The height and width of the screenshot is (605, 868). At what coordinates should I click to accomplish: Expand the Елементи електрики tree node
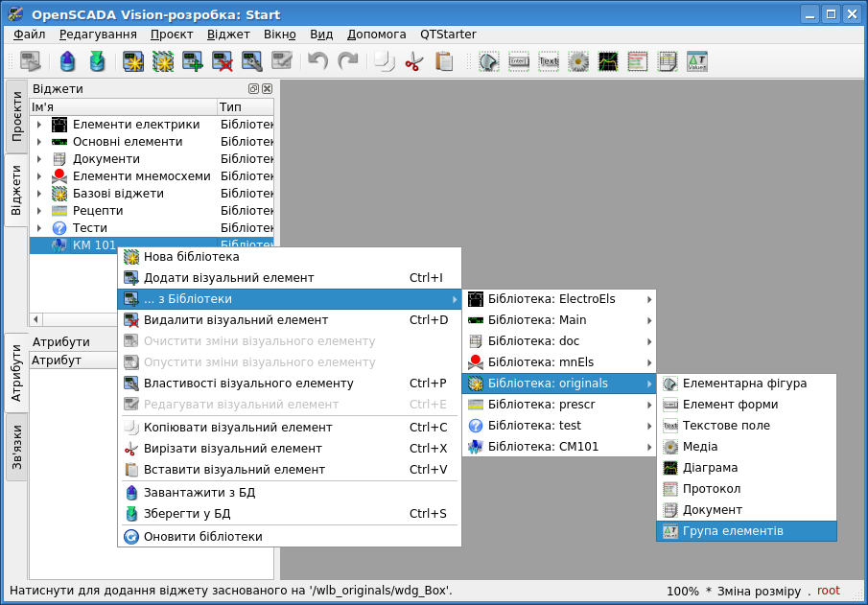(x=38, y=125)
